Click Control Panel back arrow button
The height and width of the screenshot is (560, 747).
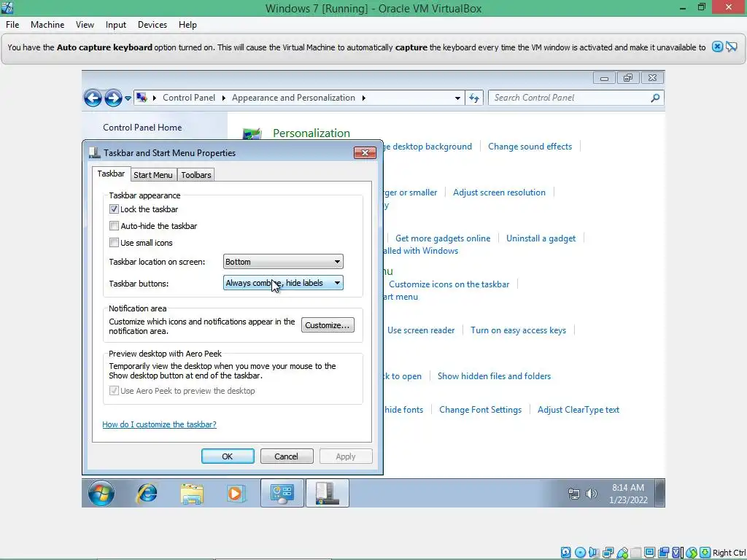pyautogui.click(x=93, y=98)
